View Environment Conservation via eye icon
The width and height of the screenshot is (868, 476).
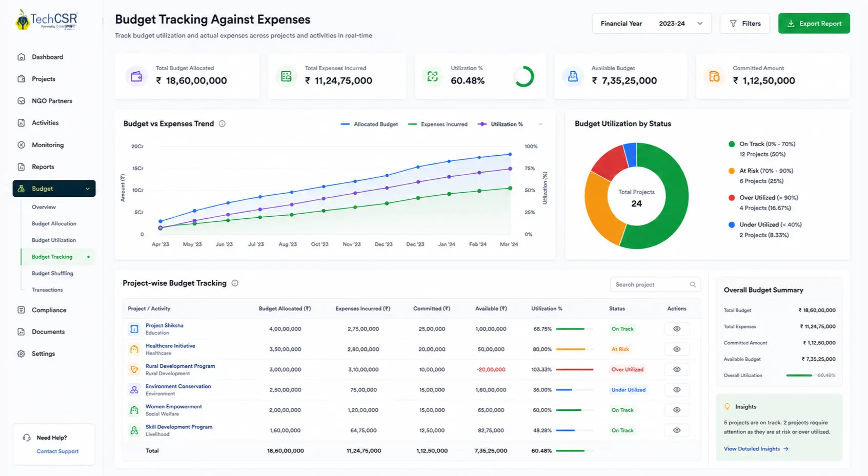coord(677,390)
